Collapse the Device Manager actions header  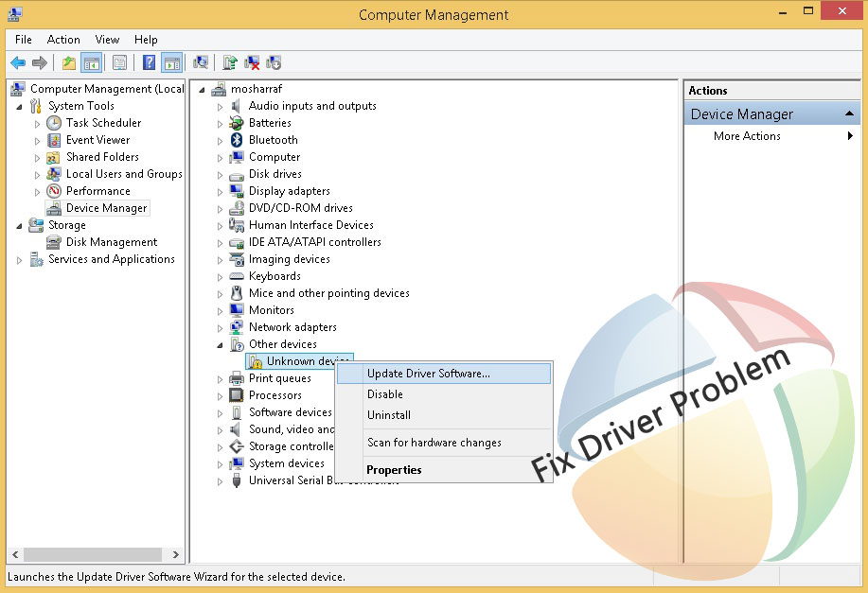coord(850,114)
